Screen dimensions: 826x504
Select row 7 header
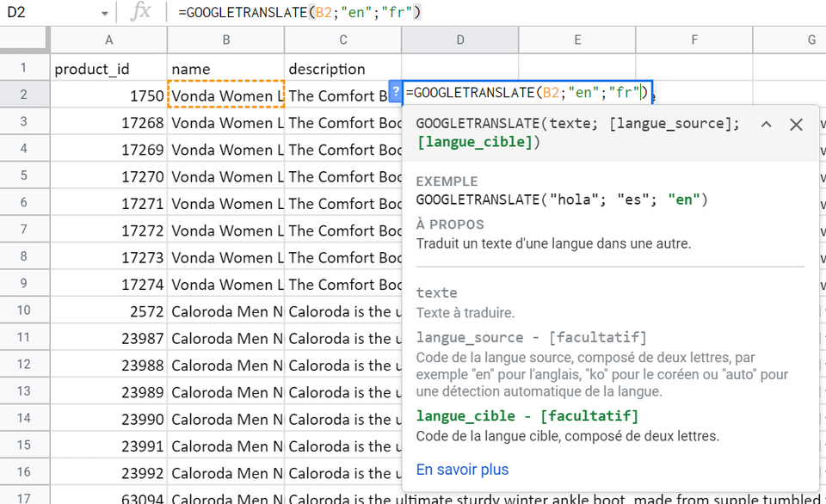coord(24,229)
